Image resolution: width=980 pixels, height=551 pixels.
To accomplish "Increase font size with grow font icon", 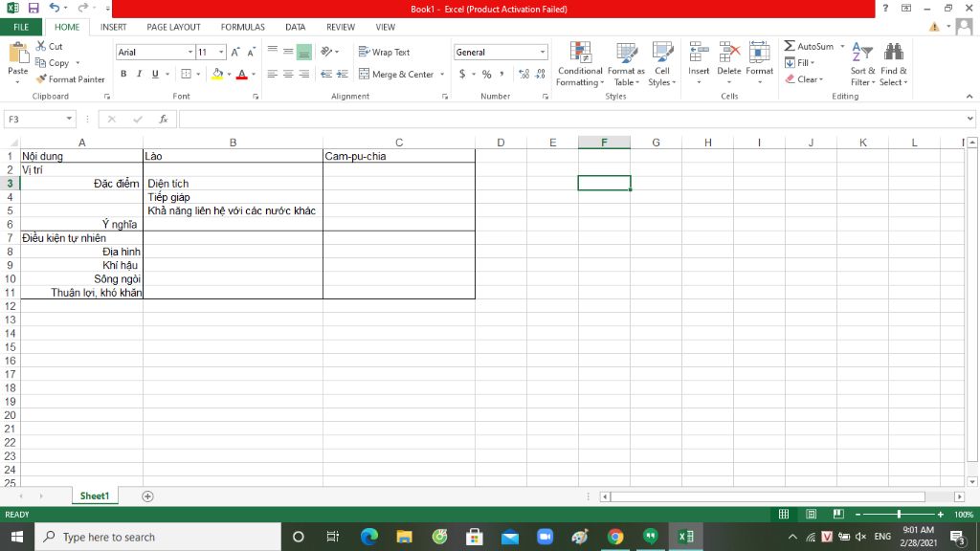I will [x=235, y=53].
